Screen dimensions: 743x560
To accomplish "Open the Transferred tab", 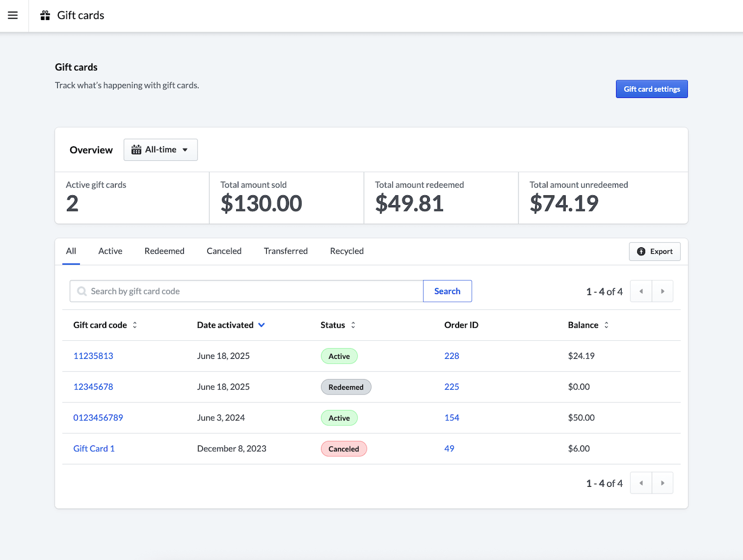I will 285,251.
